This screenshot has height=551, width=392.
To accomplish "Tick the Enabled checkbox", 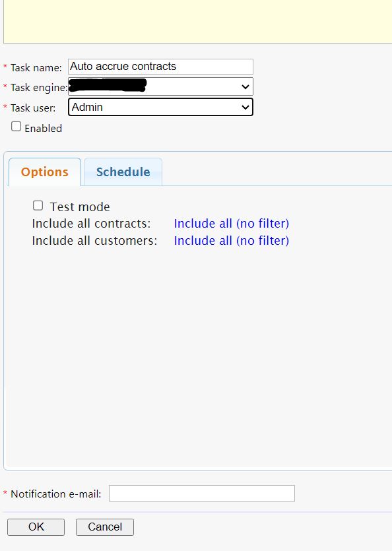I will 16,126.
